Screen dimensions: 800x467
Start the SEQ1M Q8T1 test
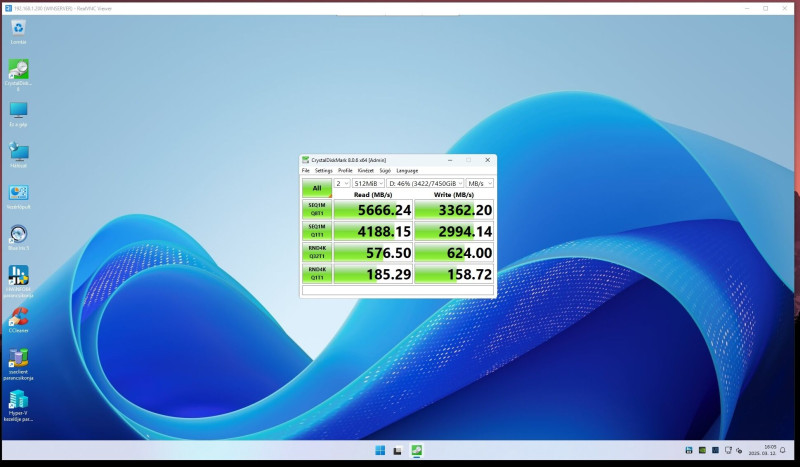click(317, 210)
